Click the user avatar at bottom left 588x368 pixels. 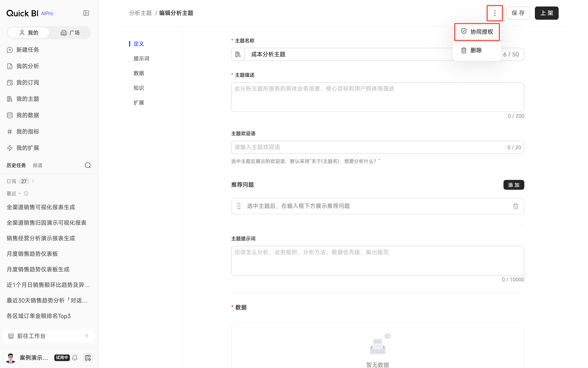(10, 358)
